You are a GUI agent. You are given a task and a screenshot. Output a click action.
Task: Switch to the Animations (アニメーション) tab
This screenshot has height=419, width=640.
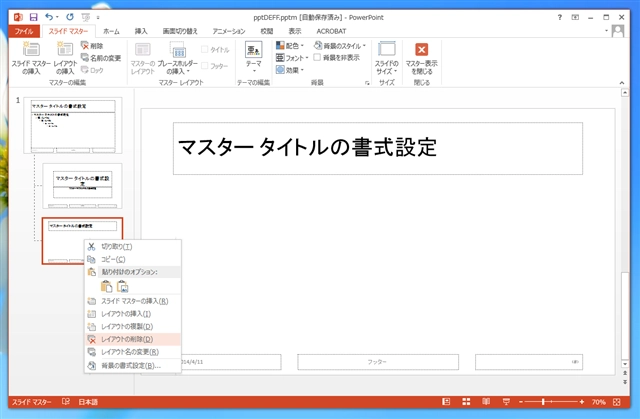(229, 31)
